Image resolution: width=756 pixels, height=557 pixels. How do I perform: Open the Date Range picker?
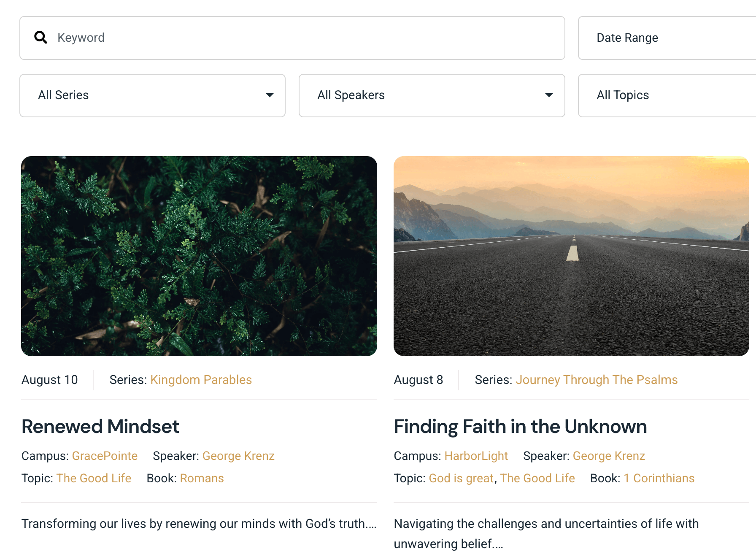(667, 38)
